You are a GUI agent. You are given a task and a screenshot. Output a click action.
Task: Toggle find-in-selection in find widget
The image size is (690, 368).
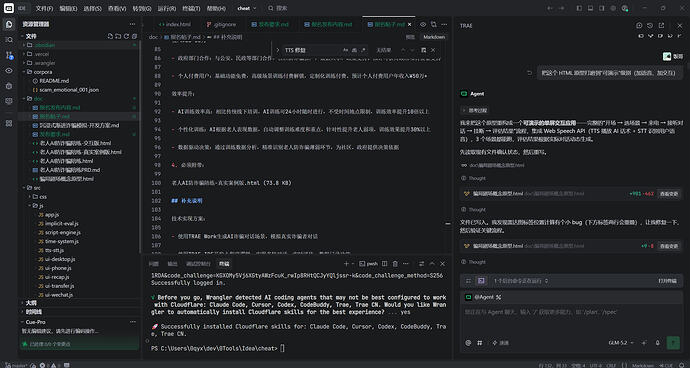coord(423,50)
